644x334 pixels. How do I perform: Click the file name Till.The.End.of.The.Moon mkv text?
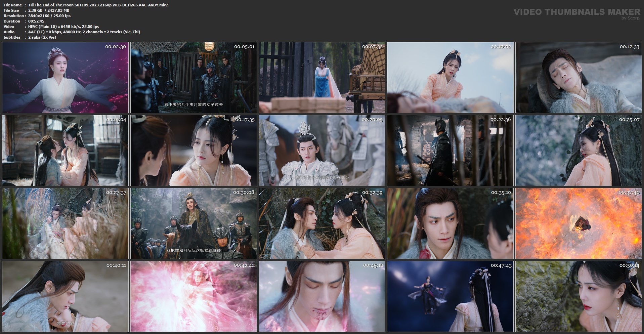[98, 5]
